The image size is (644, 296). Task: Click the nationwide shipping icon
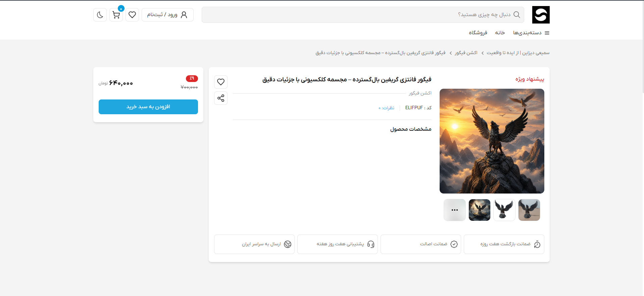(288, 244)
